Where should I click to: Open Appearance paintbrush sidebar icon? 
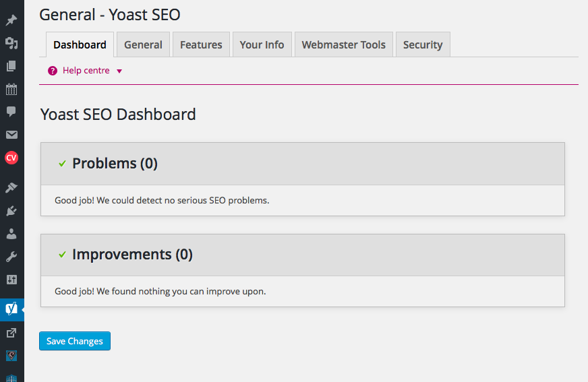pyautogui.click(x=11, y=187)
